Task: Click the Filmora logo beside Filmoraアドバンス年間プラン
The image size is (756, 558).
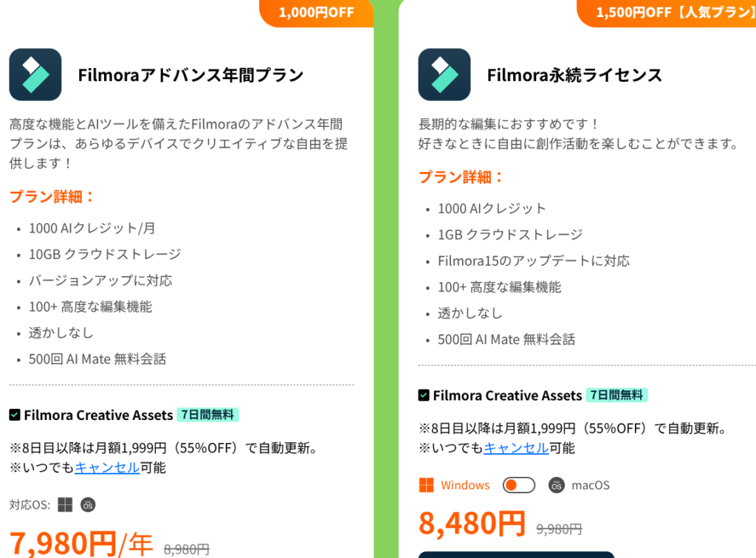Action: pos(35,75)
